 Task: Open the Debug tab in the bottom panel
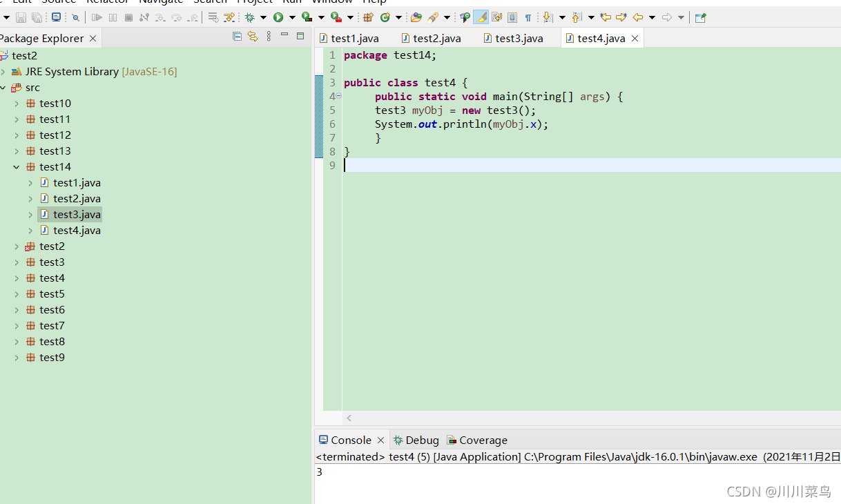(x=416, y=440)
